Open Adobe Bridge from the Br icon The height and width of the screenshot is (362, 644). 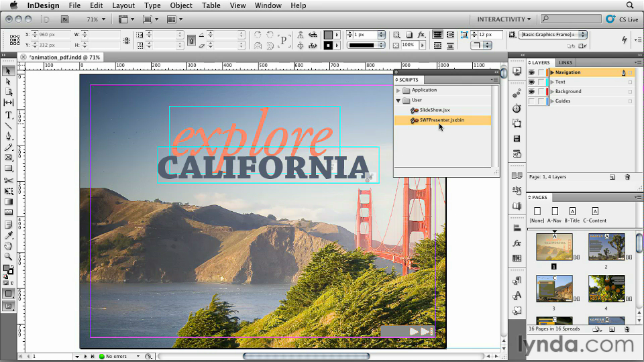(x=64, y=19)
